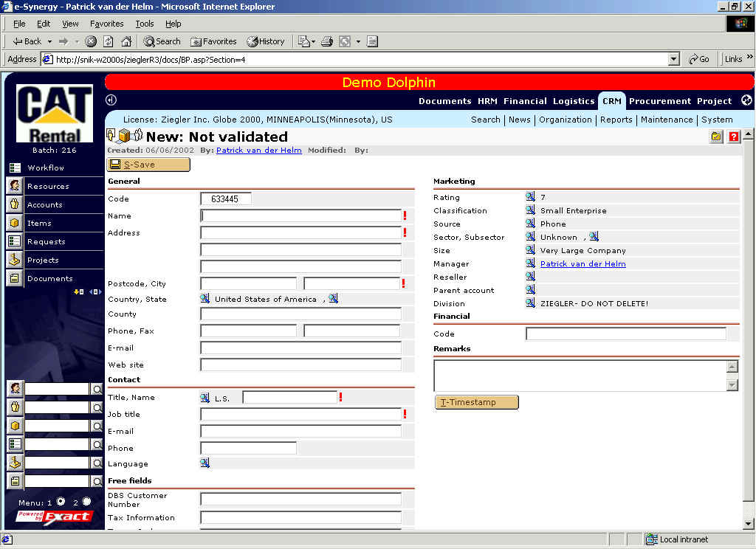This screenshot has height=549, width=756.
Task: Open the Project module tab
Action: point(714,101)
